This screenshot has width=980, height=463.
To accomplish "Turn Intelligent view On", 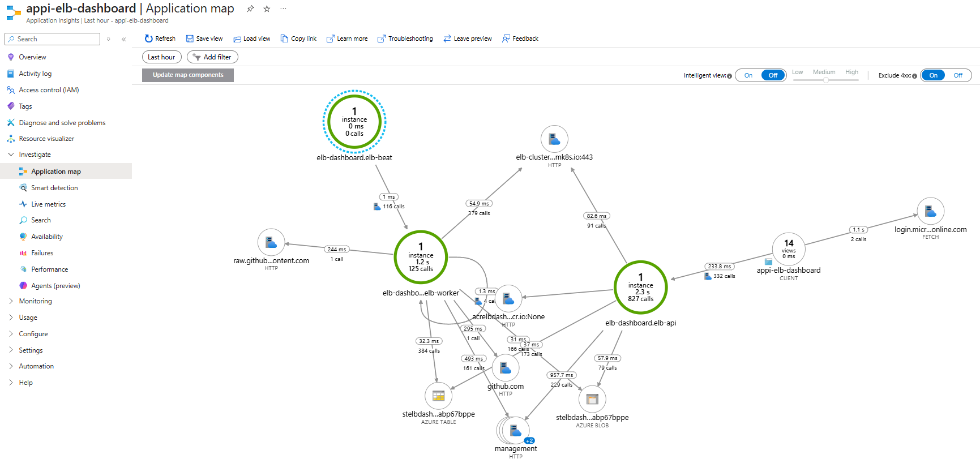I will (748, 75).
